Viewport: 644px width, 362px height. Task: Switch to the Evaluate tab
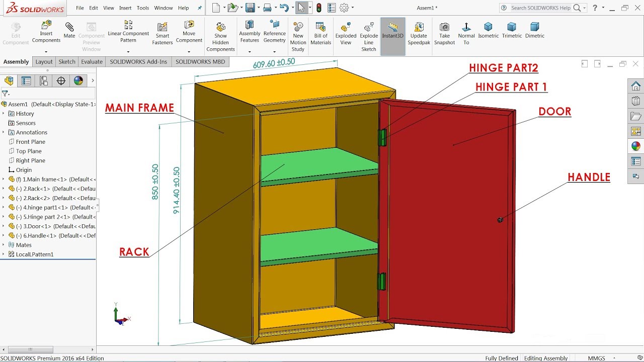tap(92, 62)
